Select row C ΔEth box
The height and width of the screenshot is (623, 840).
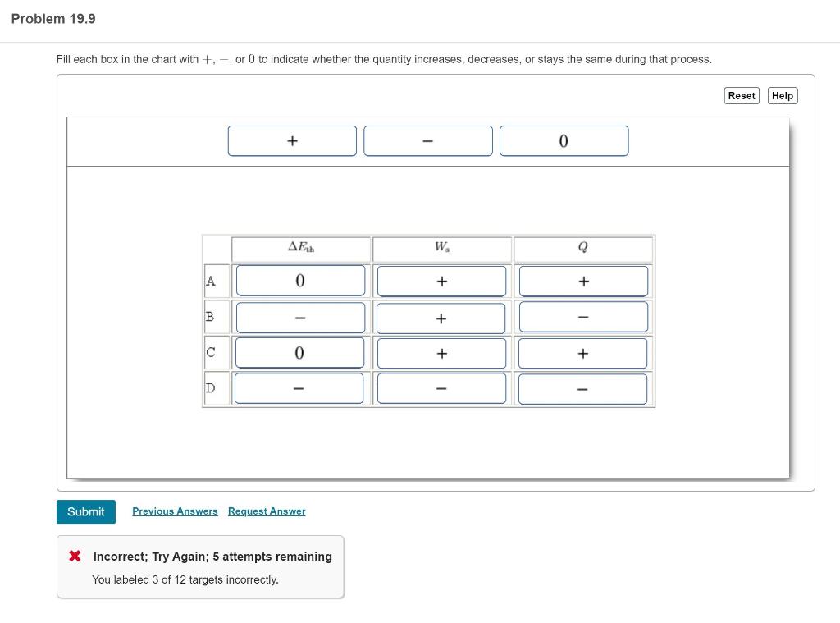[x=299, y=353]
